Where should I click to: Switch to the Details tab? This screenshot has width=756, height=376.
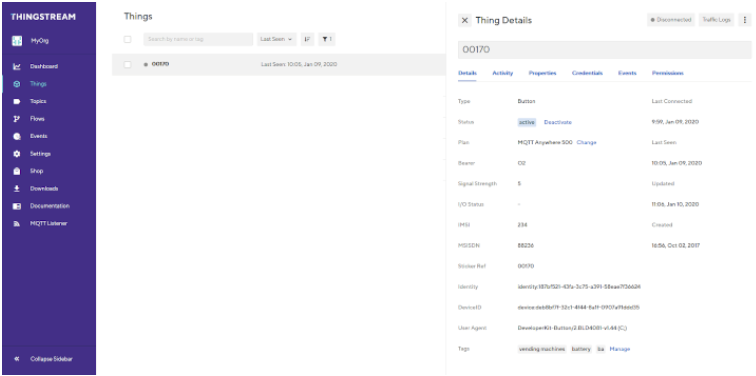pyautogui.click(x=467, y=73)
